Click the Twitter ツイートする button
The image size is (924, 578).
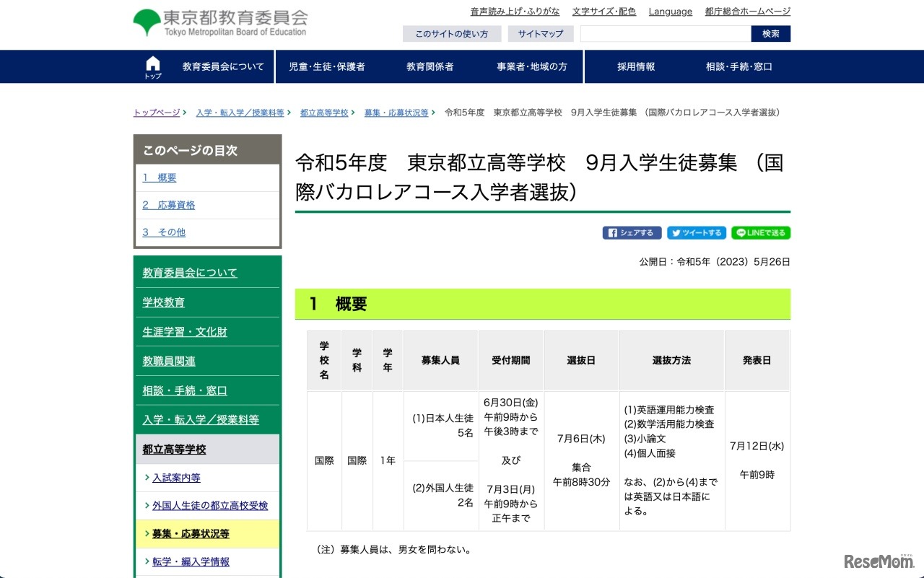coord(696,233)
